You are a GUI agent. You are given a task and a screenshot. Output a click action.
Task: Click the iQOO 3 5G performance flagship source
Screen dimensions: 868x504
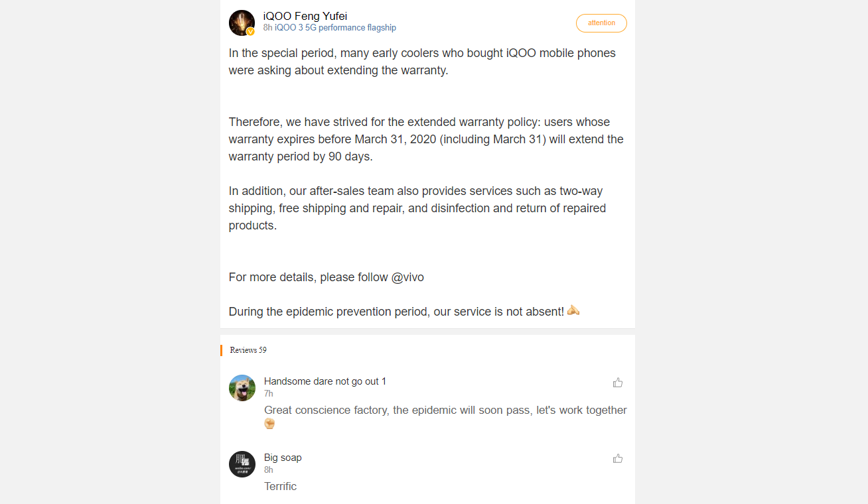[x=335, y=28]
